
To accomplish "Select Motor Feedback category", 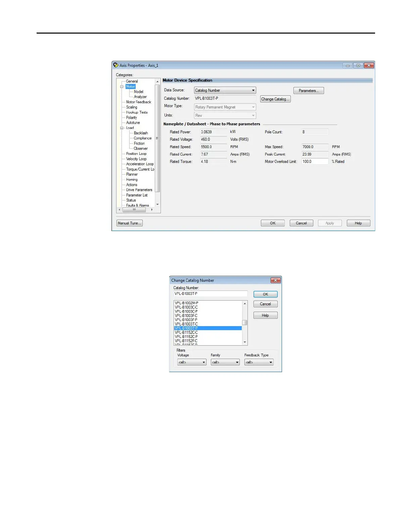I will point(138,102).
